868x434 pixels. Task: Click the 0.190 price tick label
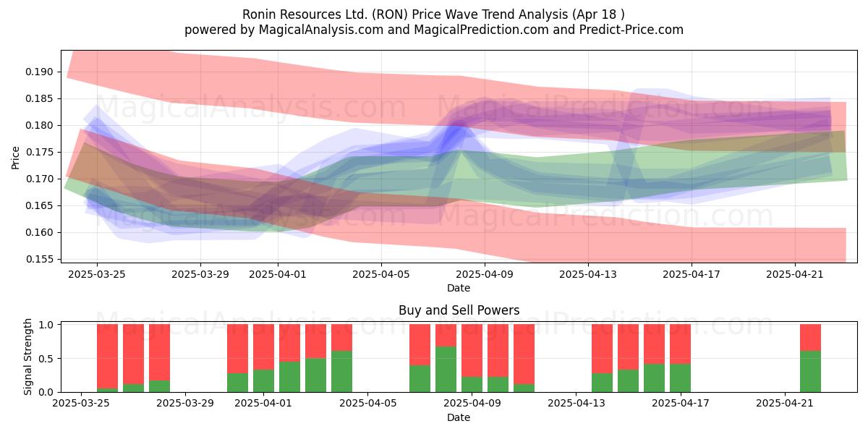(41, 72)
